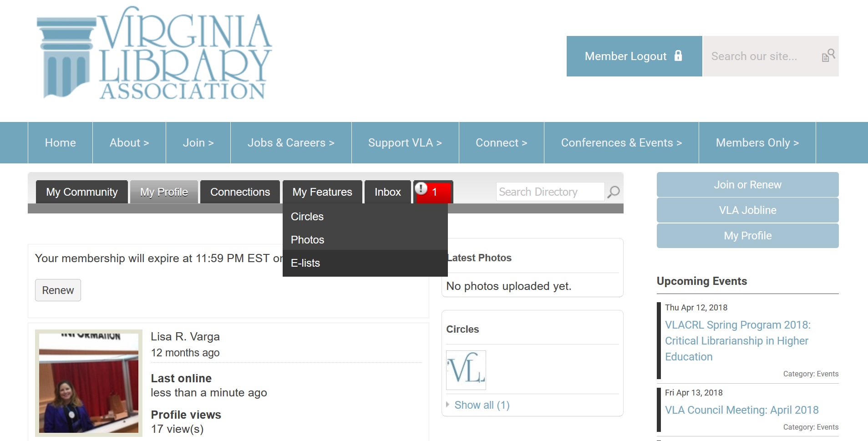Click the Virginia Library Association logo
The height and width of the screenshot is (441, 868).
coord(154,53)
